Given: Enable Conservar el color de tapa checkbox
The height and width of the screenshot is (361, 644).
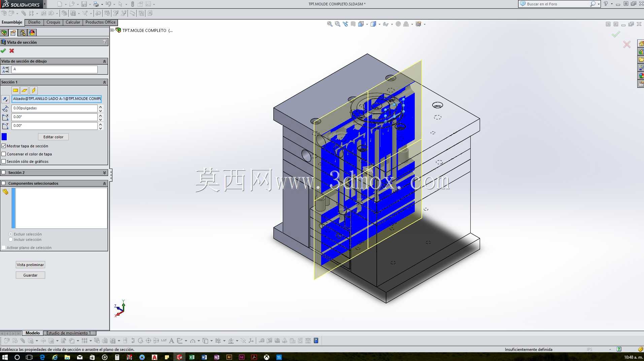Looking at the screenshot, I should pyautogui.click(x=4, y=154).
